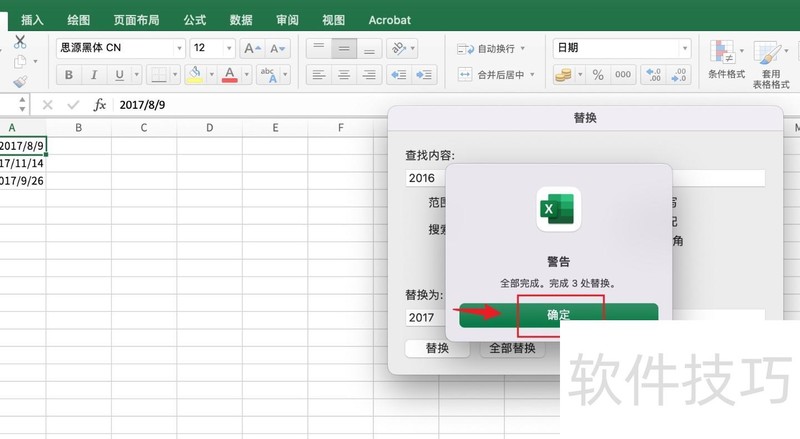This screenshot has height=439, width=800.
Task: Open the red font color picker arrow
Action: point(246,75)
